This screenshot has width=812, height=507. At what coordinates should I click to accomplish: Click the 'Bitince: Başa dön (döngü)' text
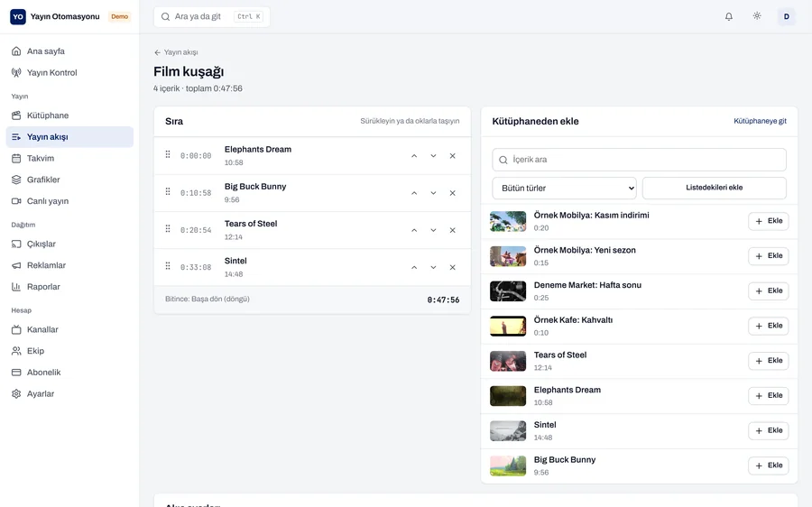(x=208, y=299)
